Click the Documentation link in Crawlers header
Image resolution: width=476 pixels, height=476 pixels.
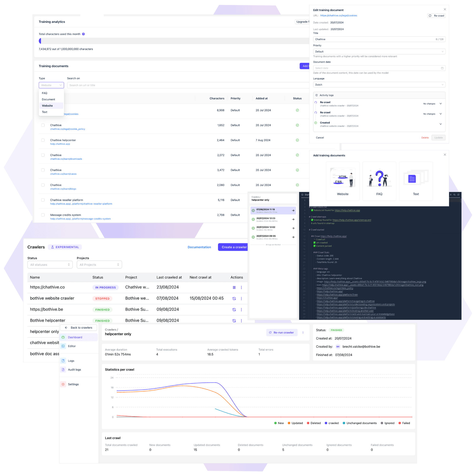(x=199, y=247)
